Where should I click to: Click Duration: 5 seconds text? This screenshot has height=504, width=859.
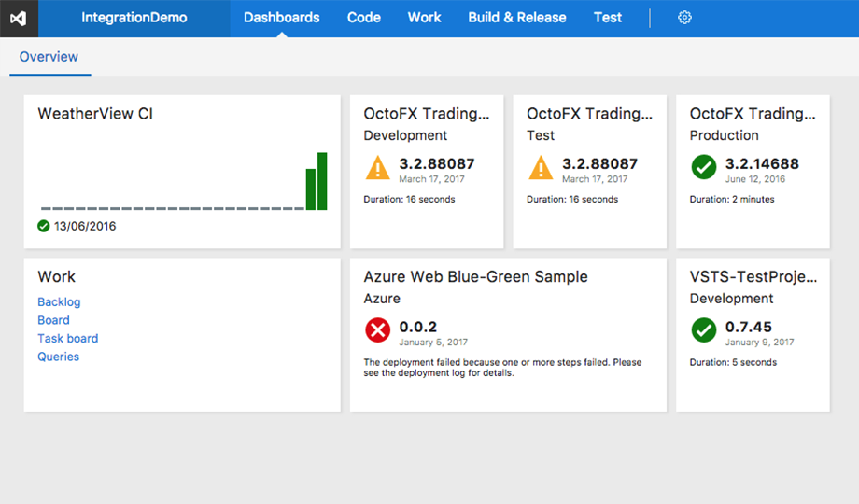click(733, 363)
